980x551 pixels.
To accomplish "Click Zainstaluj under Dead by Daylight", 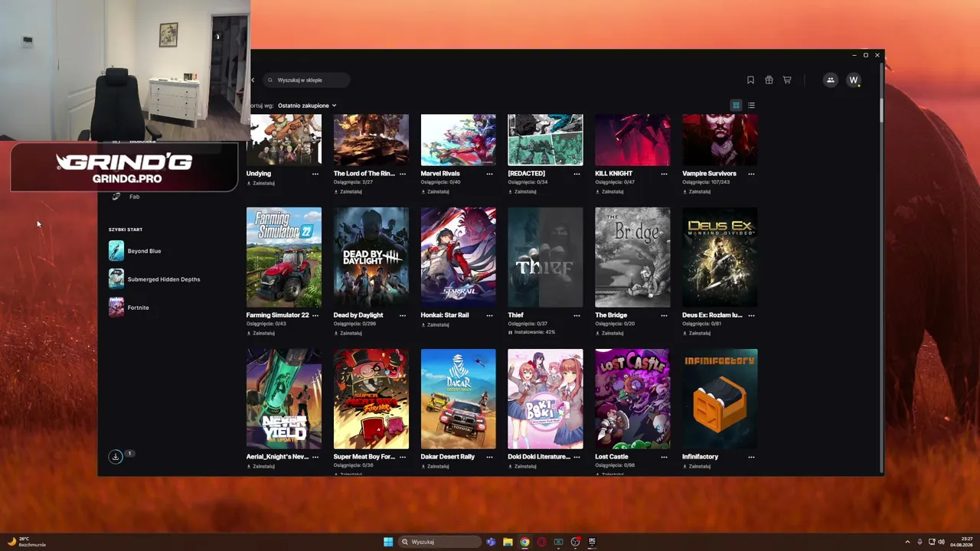I will (348, 333).
